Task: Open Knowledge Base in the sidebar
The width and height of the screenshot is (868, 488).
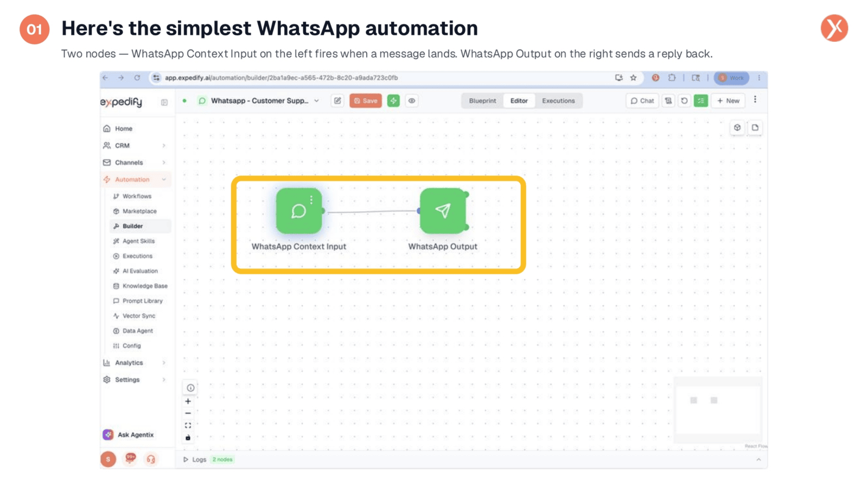Action: tap(145, 286)
